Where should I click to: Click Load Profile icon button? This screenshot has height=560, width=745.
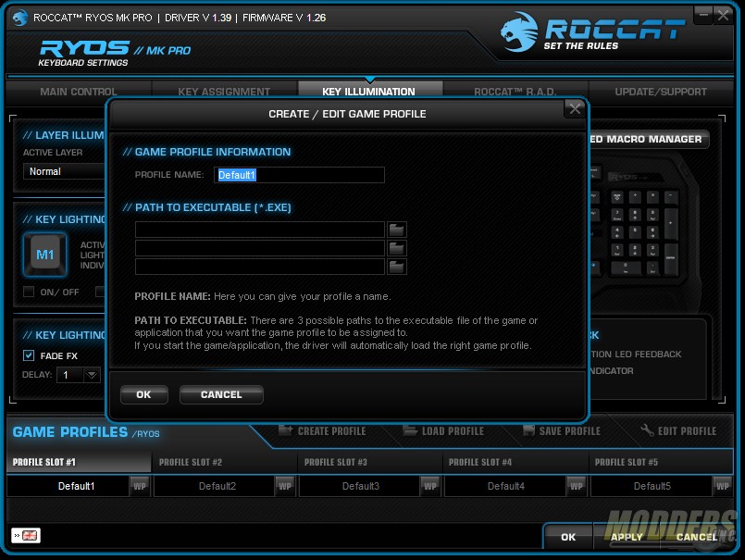pyautogui.click(x=444, y=430)
